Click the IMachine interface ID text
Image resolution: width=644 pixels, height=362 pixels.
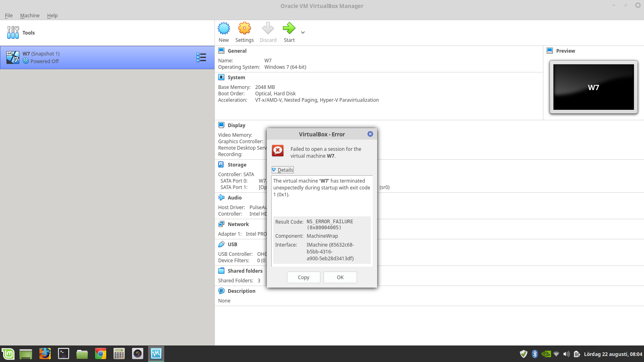coord(330,252)
